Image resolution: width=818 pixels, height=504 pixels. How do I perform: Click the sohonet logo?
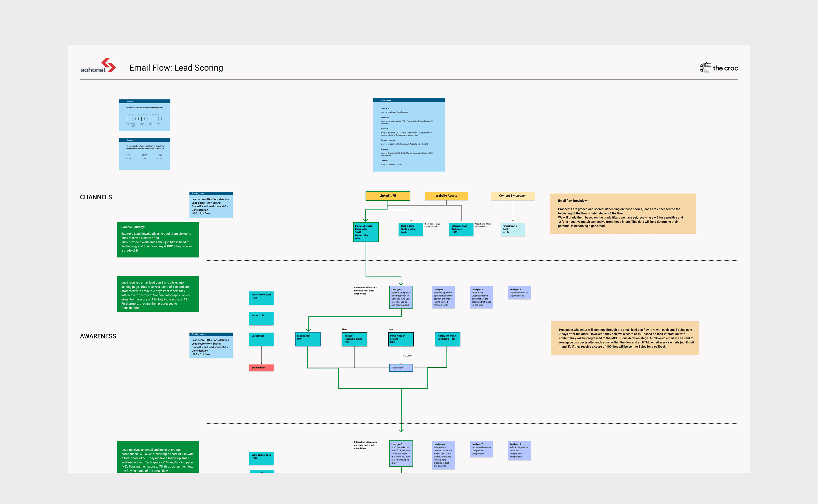tap(98, 66)
